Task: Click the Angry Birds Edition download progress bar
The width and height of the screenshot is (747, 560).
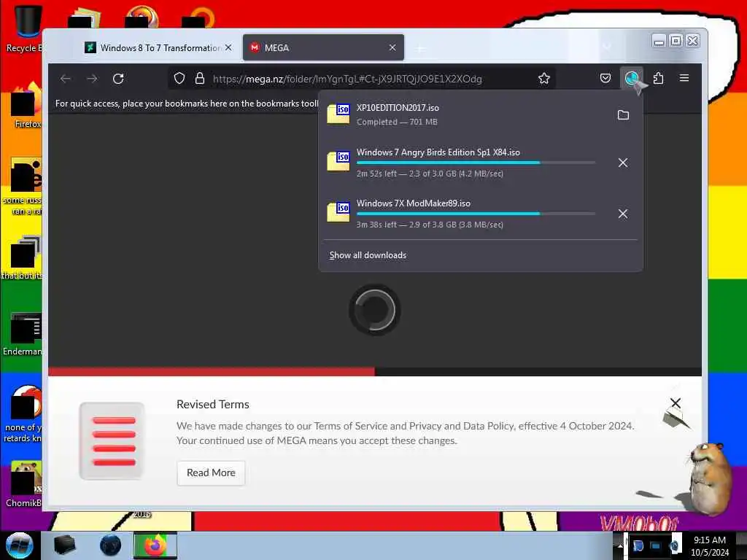Action: tap(476, 163)
